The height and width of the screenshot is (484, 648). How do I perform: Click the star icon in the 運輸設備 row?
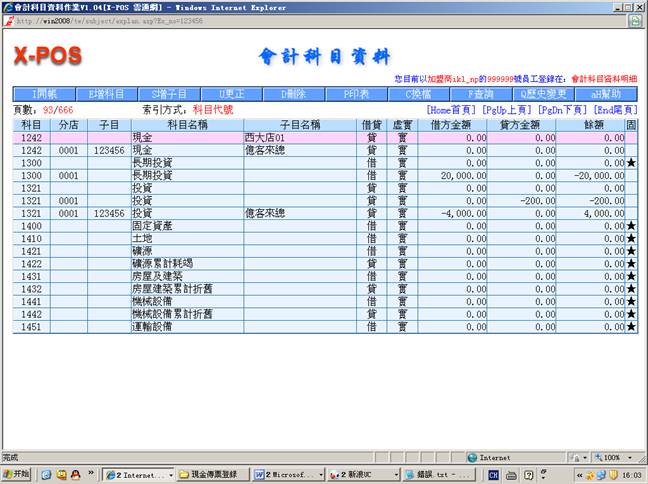click(x=631, y=326)
